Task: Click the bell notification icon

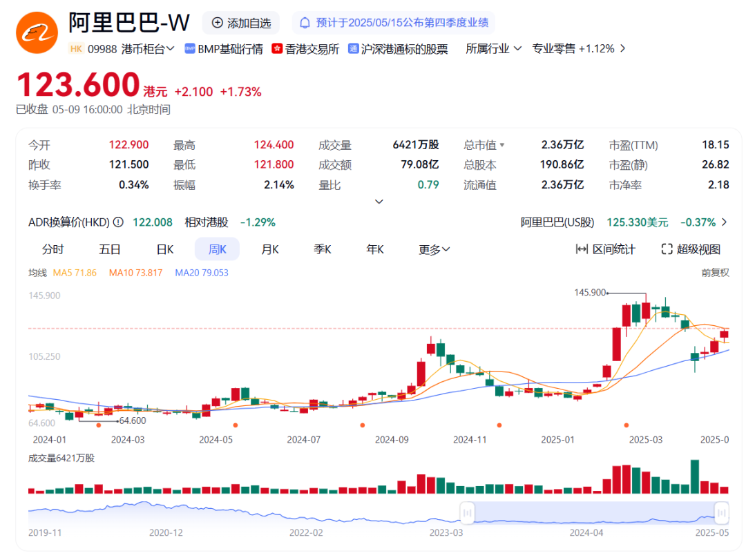Action: (305, 23)
